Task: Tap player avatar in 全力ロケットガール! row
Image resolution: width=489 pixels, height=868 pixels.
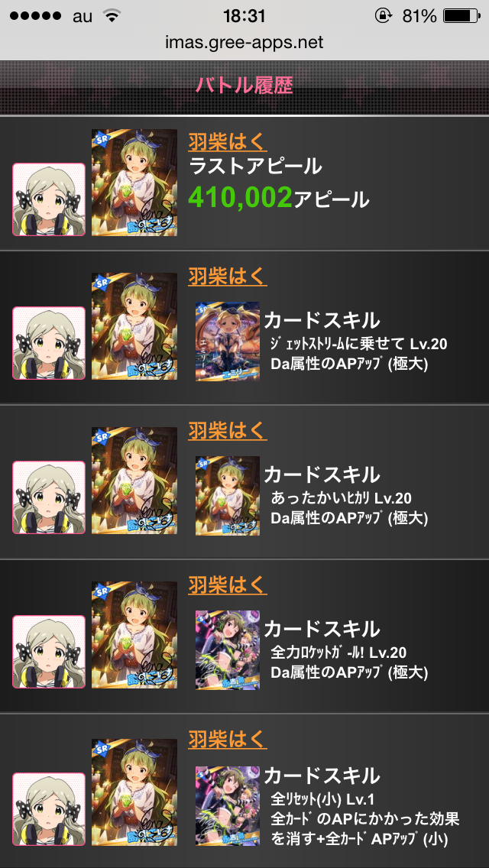Action: pos(49,652)
